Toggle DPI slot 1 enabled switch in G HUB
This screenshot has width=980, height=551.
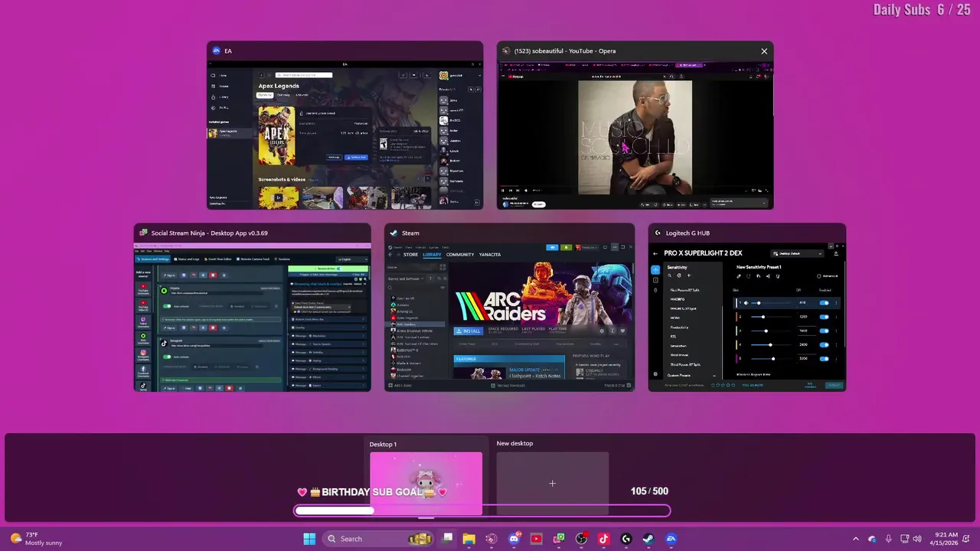point(825,303)
